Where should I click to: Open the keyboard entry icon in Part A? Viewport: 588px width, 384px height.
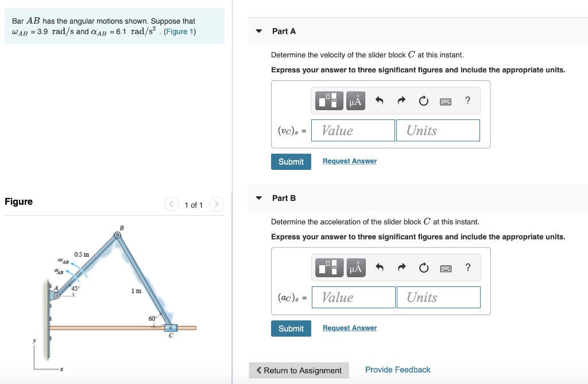(x=446, y=100)
